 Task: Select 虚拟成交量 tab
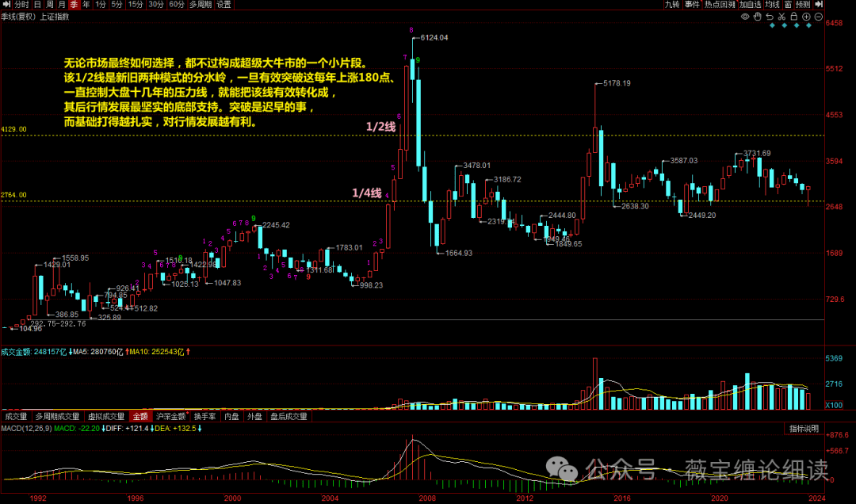(x=106, y=417)
